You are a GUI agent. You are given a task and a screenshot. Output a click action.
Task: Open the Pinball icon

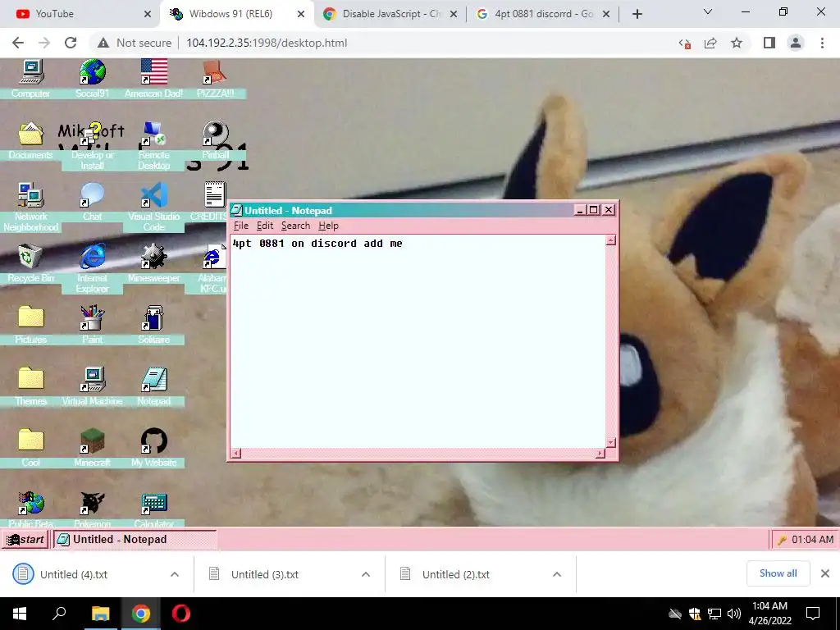click(216, 134)
